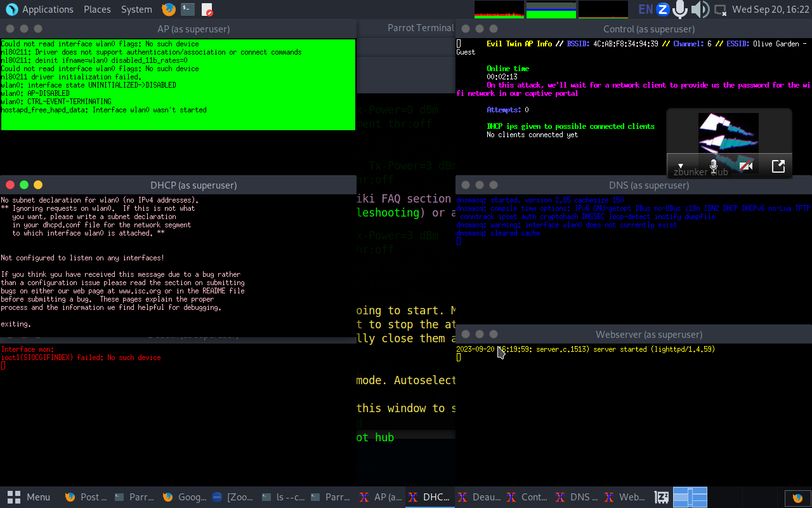The width and height of the screenshot is (812, 508).
Task: Click 'Not configured to listen on any interfaces!' line
Action: [82, 258]
